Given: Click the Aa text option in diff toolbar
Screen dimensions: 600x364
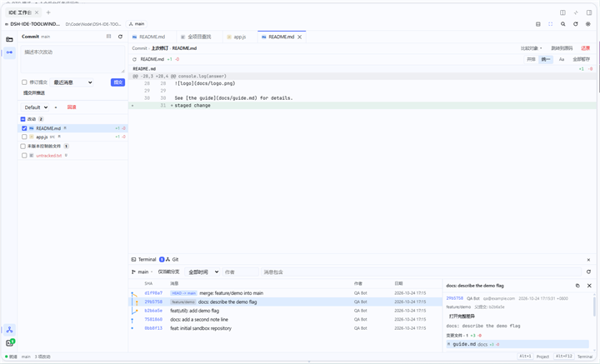Looking at the screenshot, I should (x=562, y=59).
